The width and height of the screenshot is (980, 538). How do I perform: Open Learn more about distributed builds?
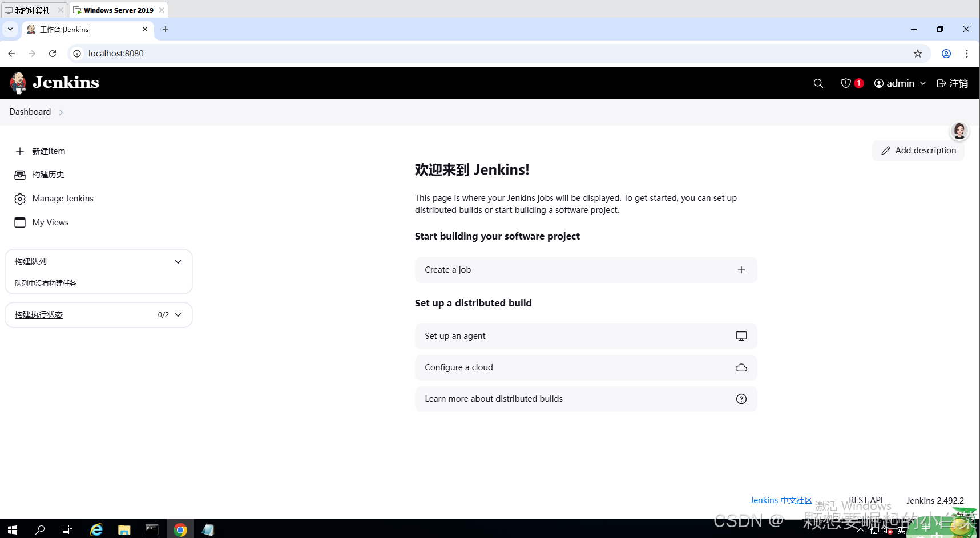click(x=586, y=399)
